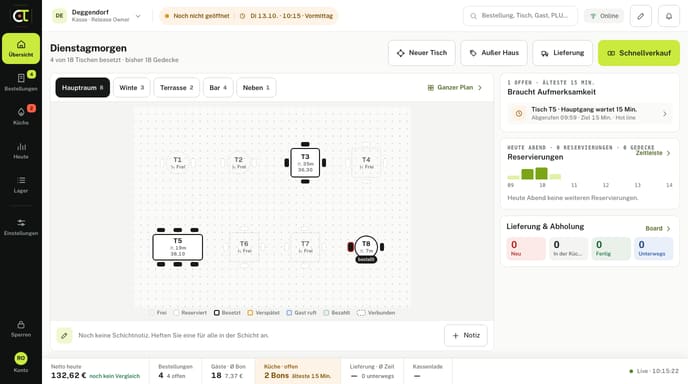Screen dimensions: 688x384
Task: Click the Neuer Tisch button
Action: [x=422, y=53]
